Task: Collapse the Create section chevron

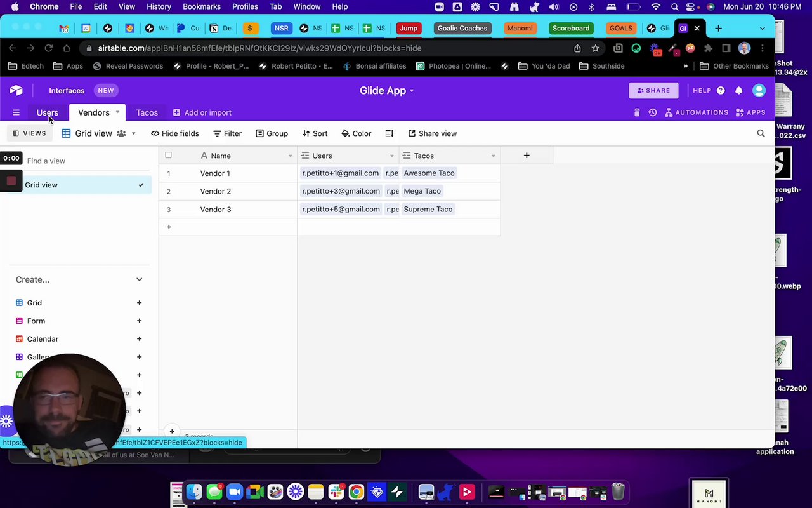Action: coord(139,279)
